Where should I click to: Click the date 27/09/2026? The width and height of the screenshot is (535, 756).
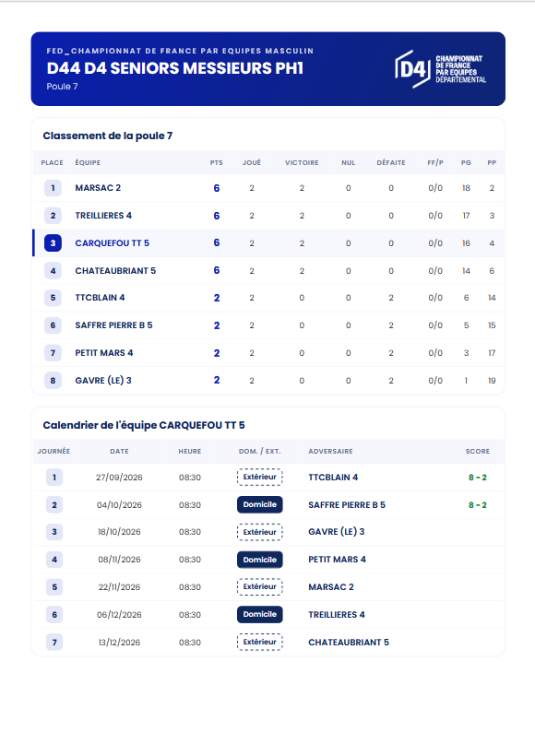(x=119, y=478)
